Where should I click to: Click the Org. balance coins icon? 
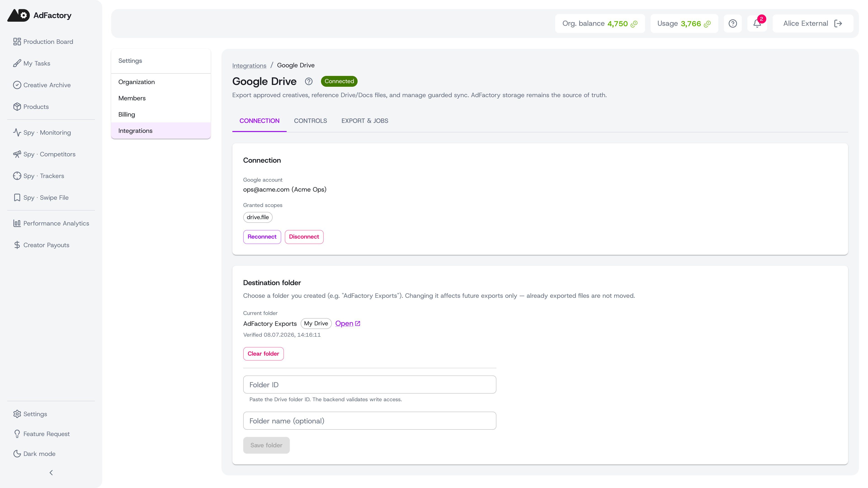pos(634,23)
